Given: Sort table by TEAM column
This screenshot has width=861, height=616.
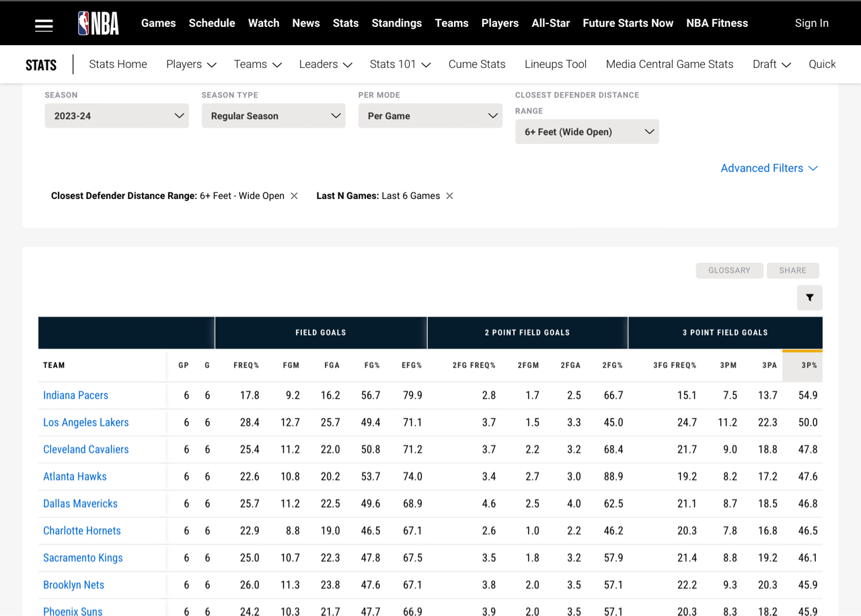Looking at the screenshot, I should click(54, 365).
